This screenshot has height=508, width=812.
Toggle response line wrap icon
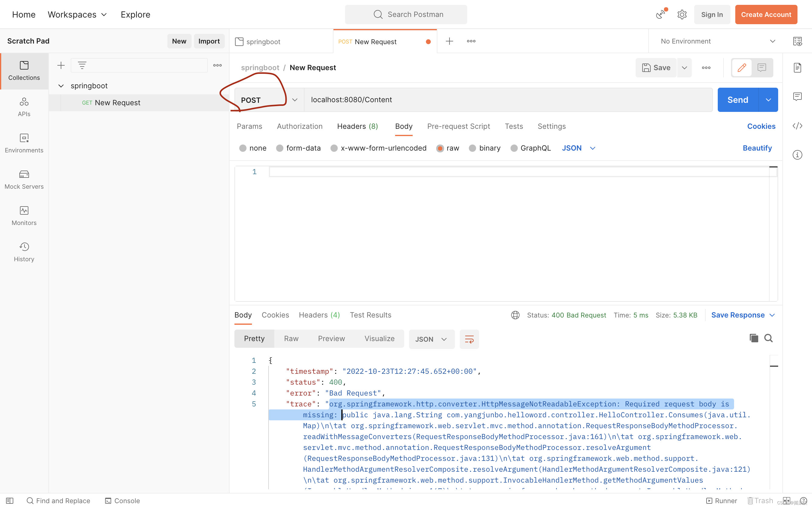coord(469,339)
